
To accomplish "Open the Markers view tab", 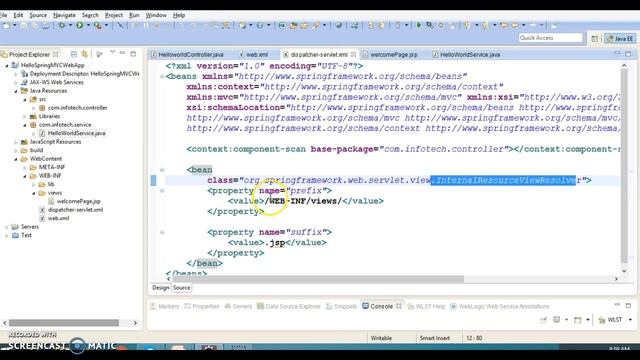I will [164, 306].
